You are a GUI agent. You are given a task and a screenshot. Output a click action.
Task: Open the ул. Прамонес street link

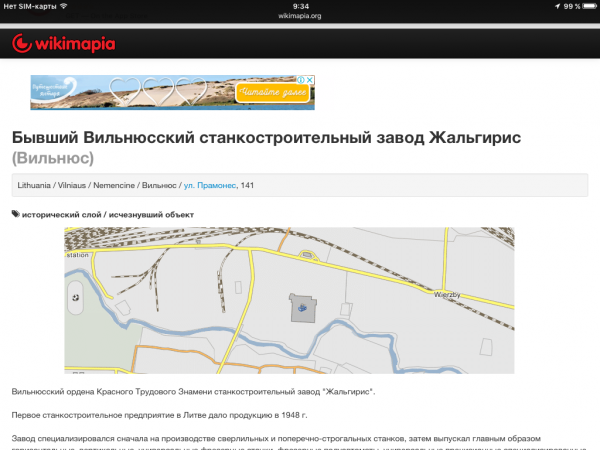pos(210,185)
